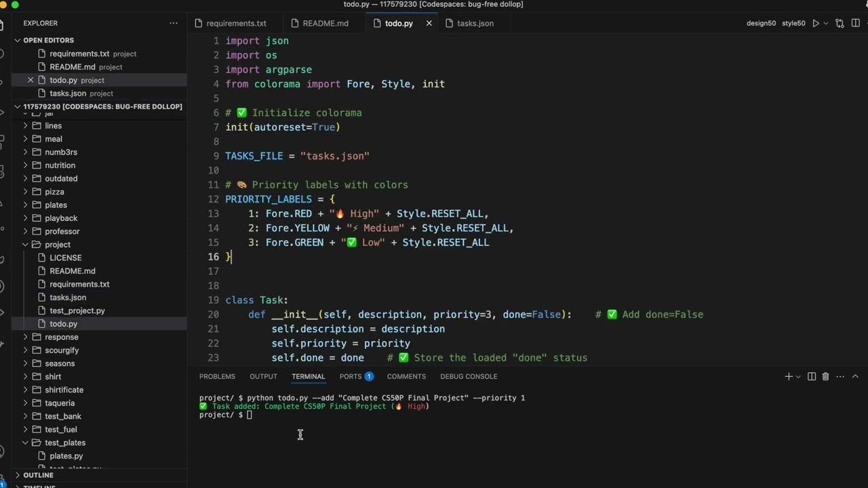Expand the plates folder
Screen dimensions: 868x488
coord(56,205)
